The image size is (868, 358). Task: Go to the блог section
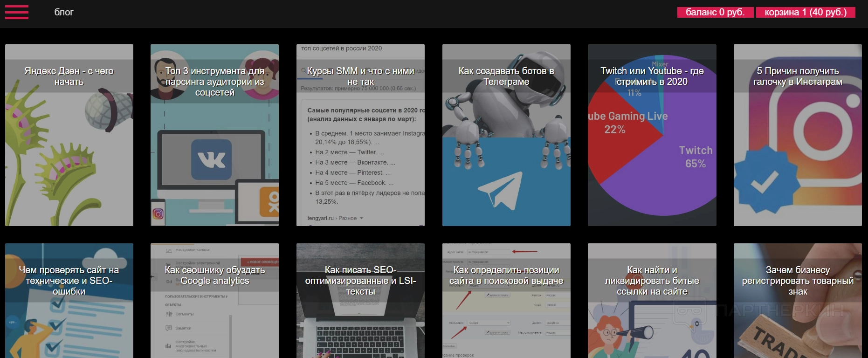coord(64,12)
